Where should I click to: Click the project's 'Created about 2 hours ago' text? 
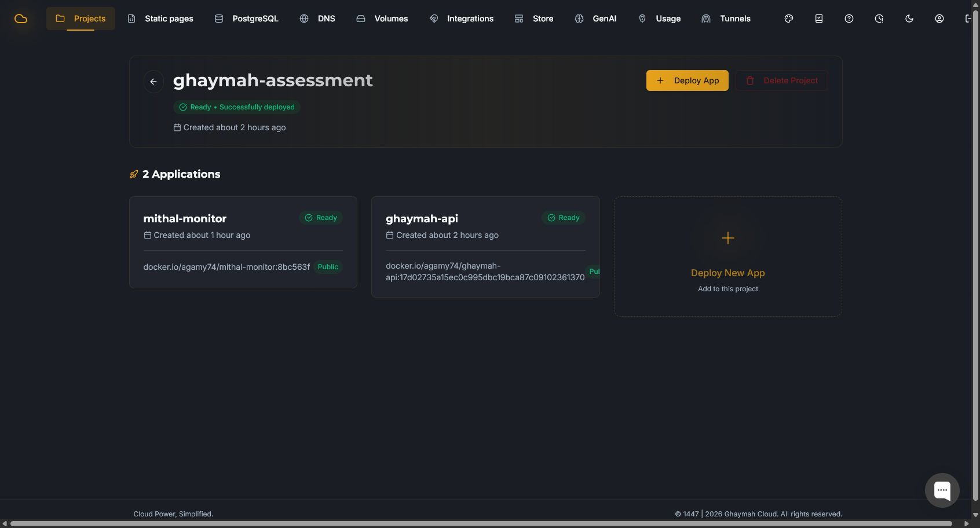pyautogui.click(x=235, y=127)
